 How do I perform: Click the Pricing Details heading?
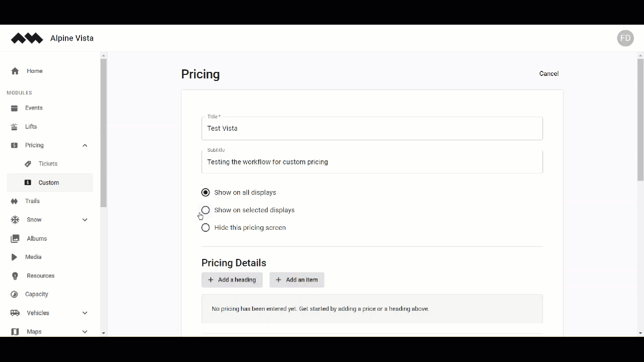click(234, 263)
